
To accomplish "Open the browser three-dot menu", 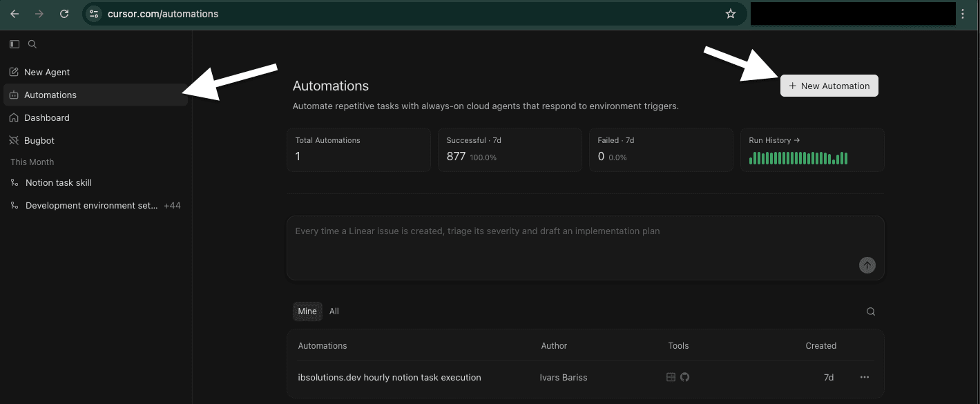I will 963,13.
